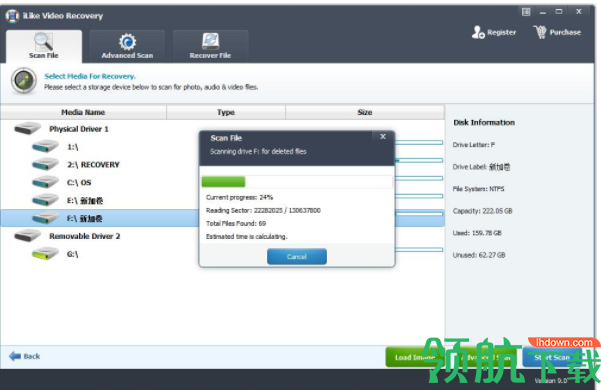Click the 'Estimated time is calculating.' text
This screenshot has height=390, width=601.
coord(246,237)
